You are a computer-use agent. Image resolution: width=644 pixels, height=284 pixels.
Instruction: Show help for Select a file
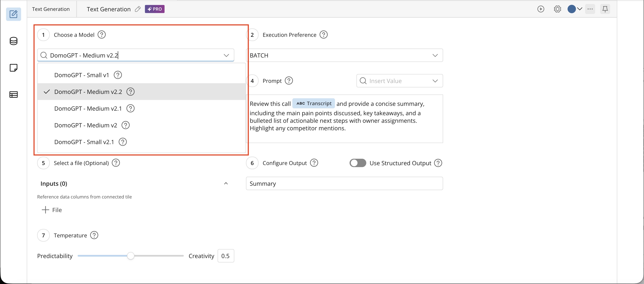pyautogui.click(x=116, y=163)
